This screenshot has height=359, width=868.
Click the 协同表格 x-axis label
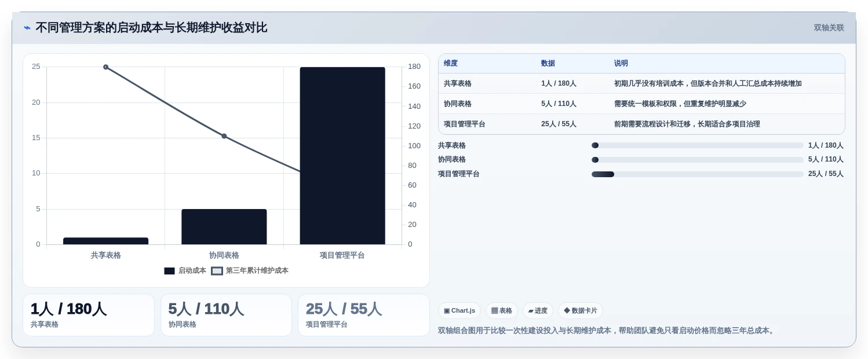point(224,255)
